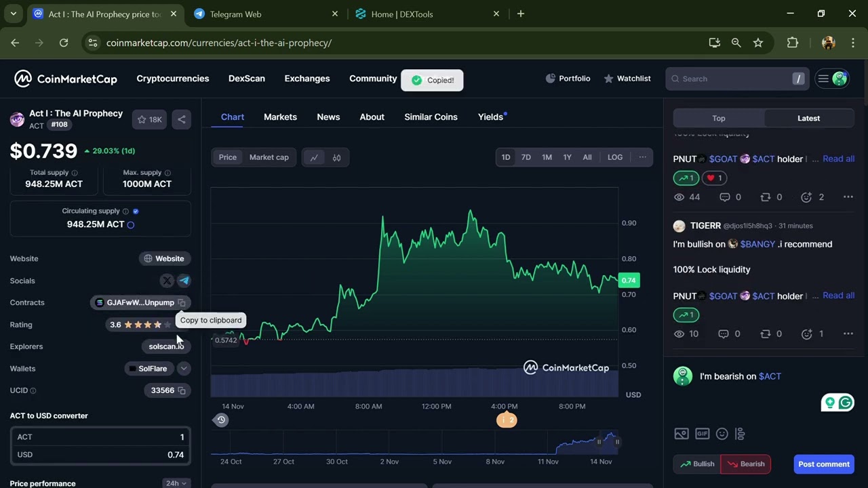Click the heart reaction with 1 like
The width and height of the screenshot is (868, 488).
[x=714, y=178]
